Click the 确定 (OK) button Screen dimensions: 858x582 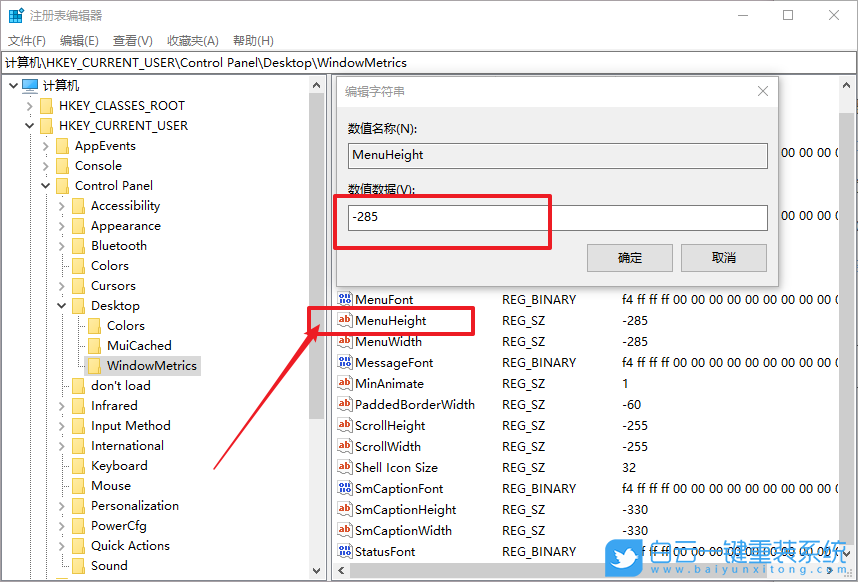(x=629, y=257)
